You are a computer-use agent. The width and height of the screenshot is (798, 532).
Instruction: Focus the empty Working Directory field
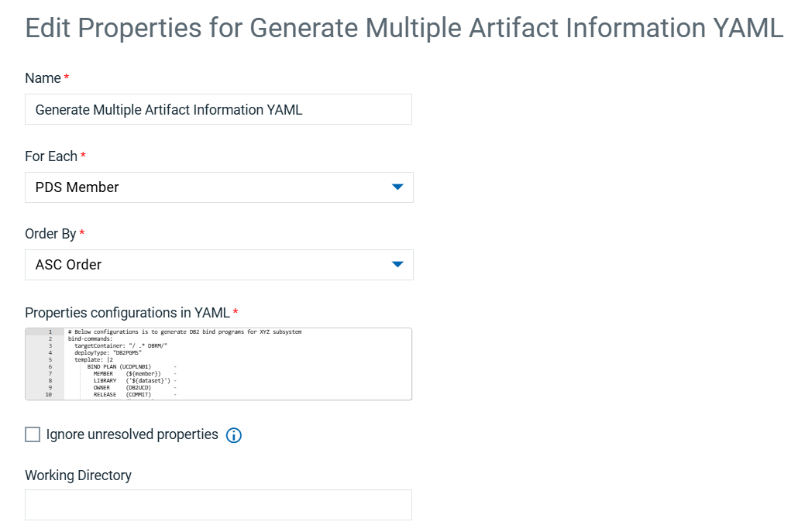coord(218,505)
